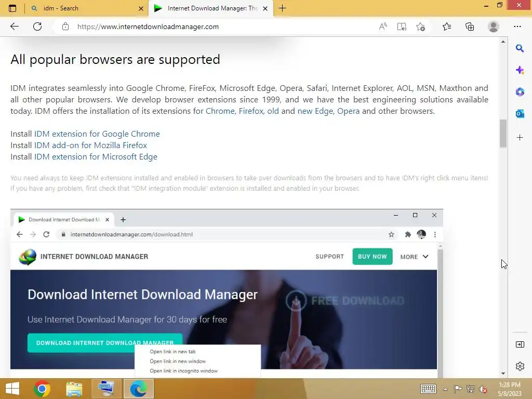Launch Google Chrome from taskbar
Screen dimensions: 532x399
42,389
